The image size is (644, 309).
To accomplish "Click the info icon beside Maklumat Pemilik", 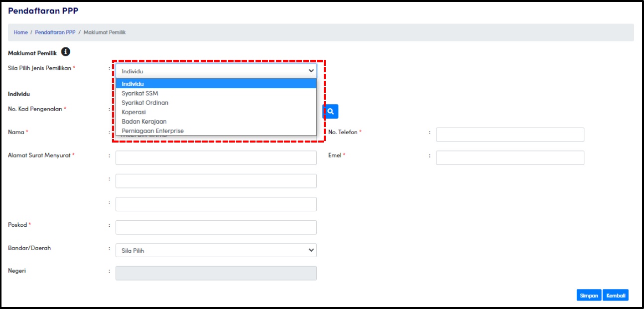I will point(66,52).
